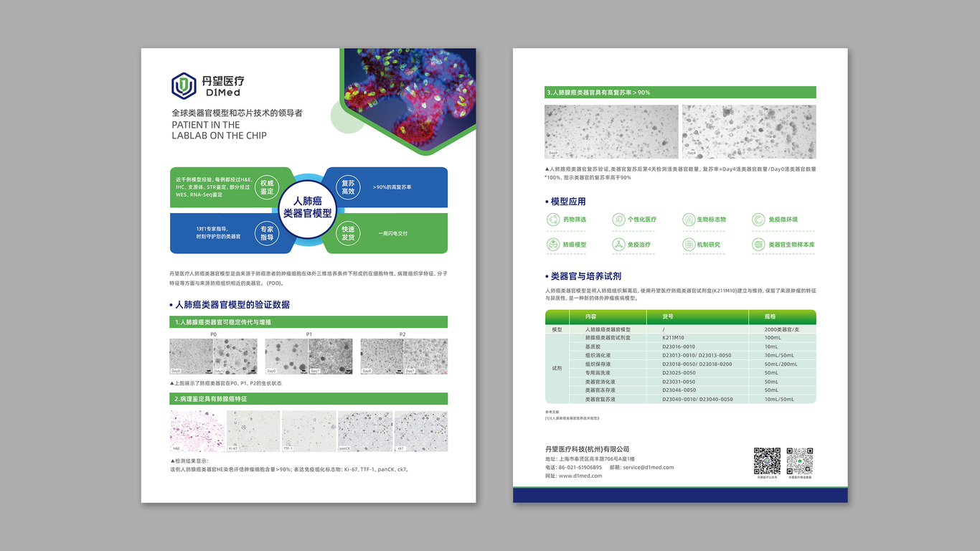Image resolution: width=980 pixels, height=551 pixels.
Task: Click the service@d1med.com email address
Action: (x=649, y=467)
